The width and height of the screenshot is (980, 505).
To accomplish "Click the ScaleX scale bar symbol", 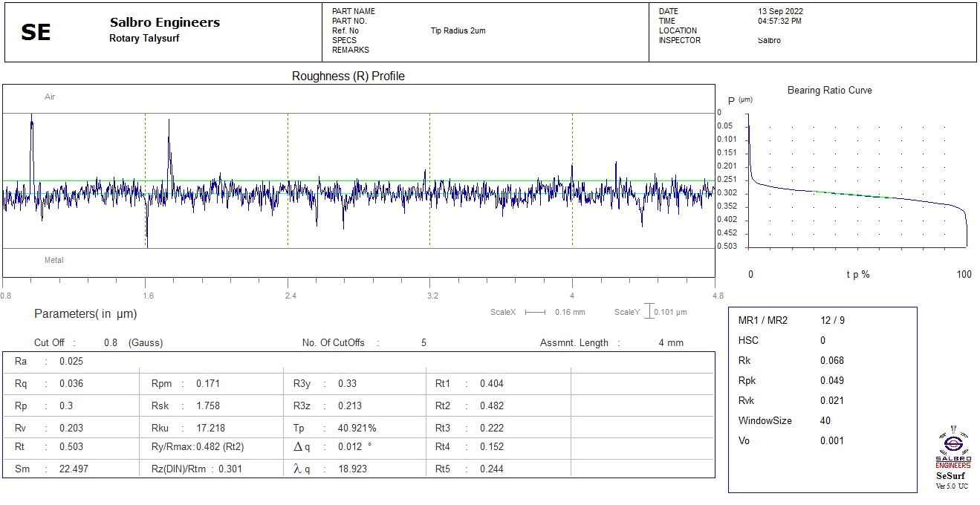I will [x=535, y=313].
